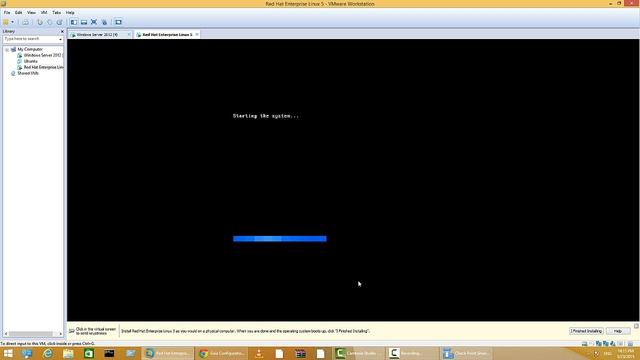Screen dimensions: 640x360
Task: Open the View menu
Action: pyautogui.click(x=31, y=13)
